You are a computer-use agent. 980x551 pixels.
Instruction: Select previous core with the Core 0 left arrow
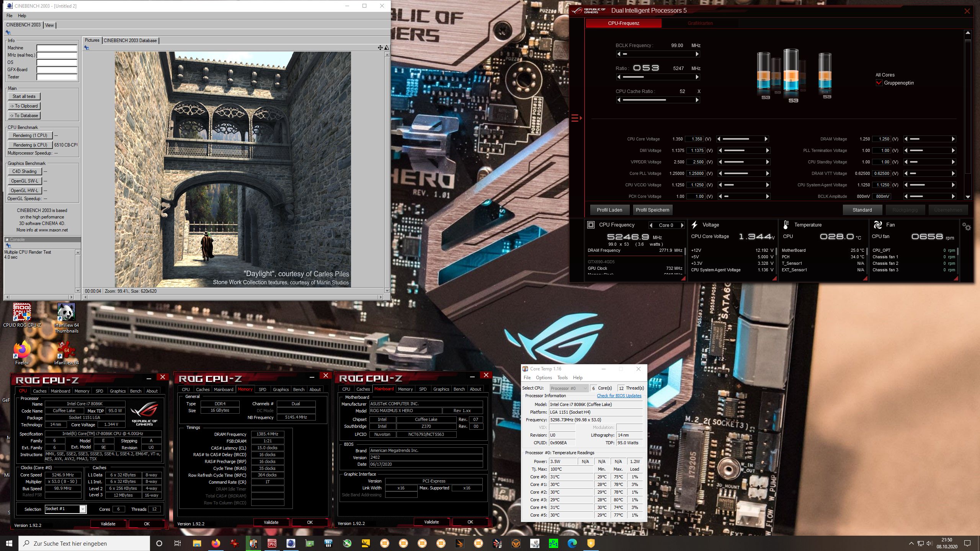click(651, 225)
